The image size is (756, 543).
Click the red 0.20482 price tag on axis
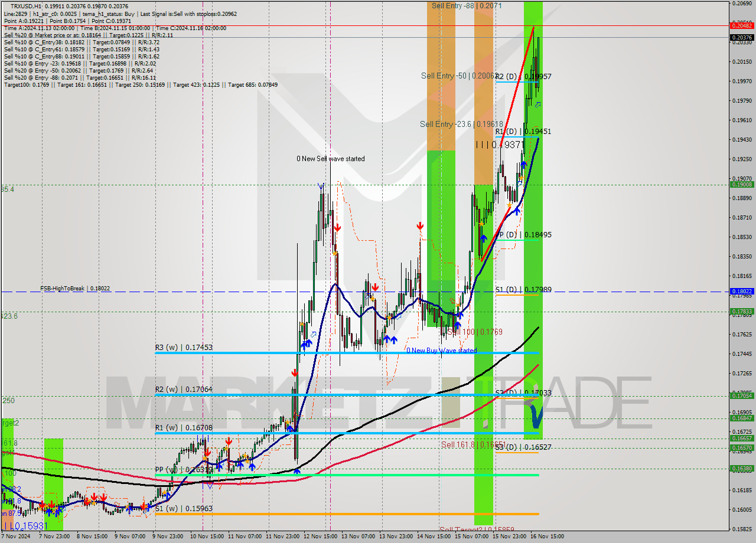pyautogui.click(x=742, y=25)
